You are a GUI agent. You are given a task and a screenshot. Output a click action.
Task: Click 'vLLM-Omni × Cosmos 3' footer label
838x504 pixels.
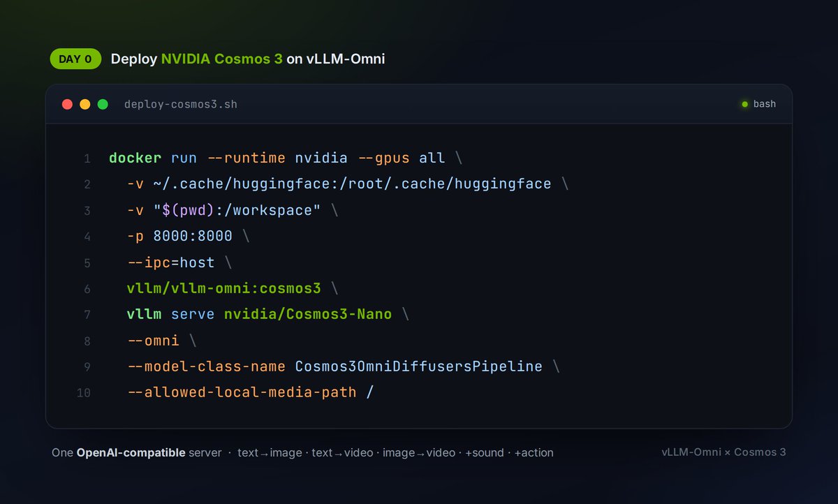click(x=724, y=452)
